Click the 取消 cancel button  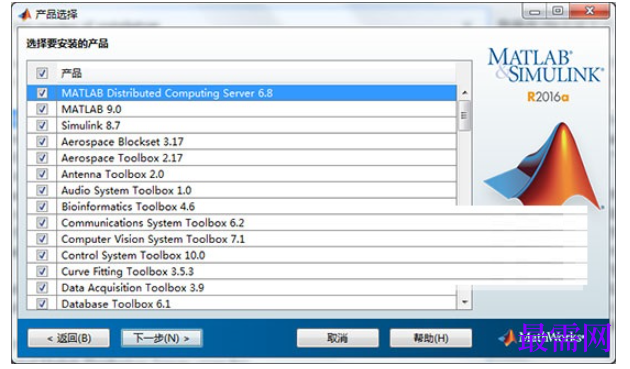338,338
